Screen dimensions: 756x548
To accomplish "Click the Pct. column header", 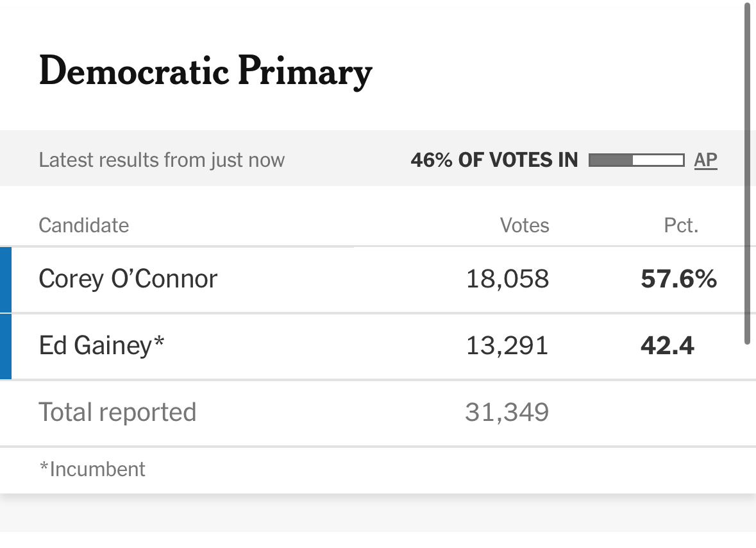I will (681, 225).
